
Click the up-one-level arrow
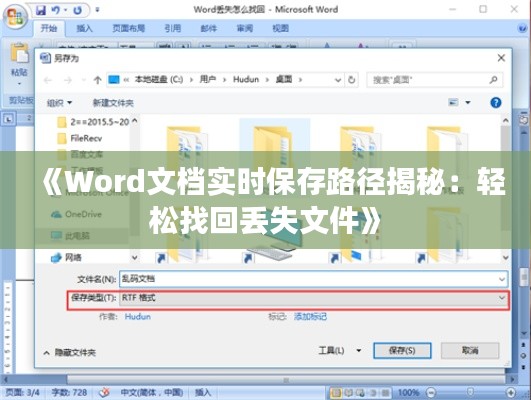pos(97,80)
